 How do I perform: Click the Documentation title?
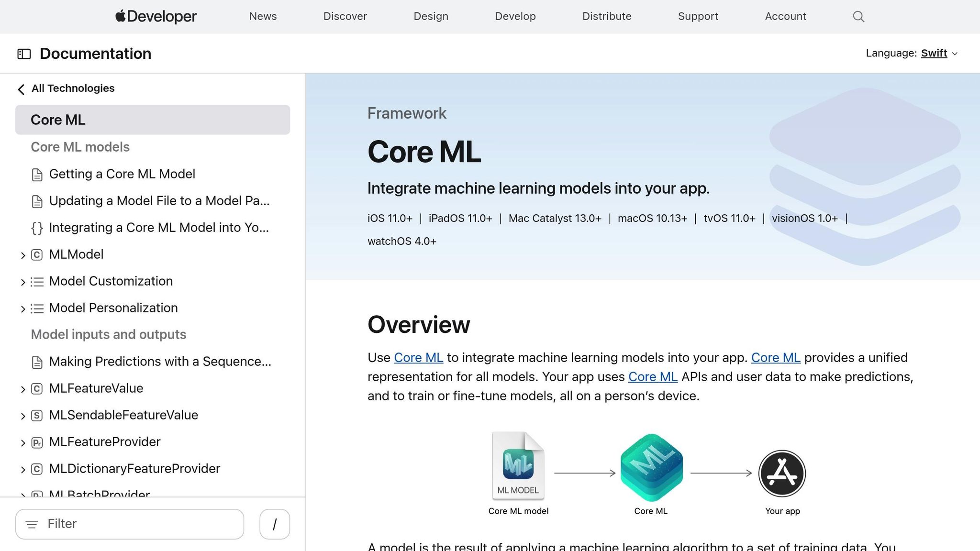95,54
